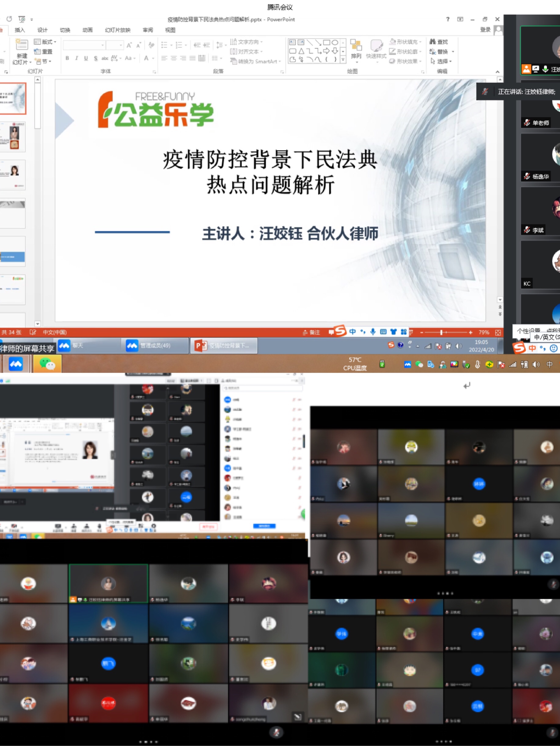Click the fit slide to window icon
This screenshot has height=746, width=560.
tap(498, 332)
